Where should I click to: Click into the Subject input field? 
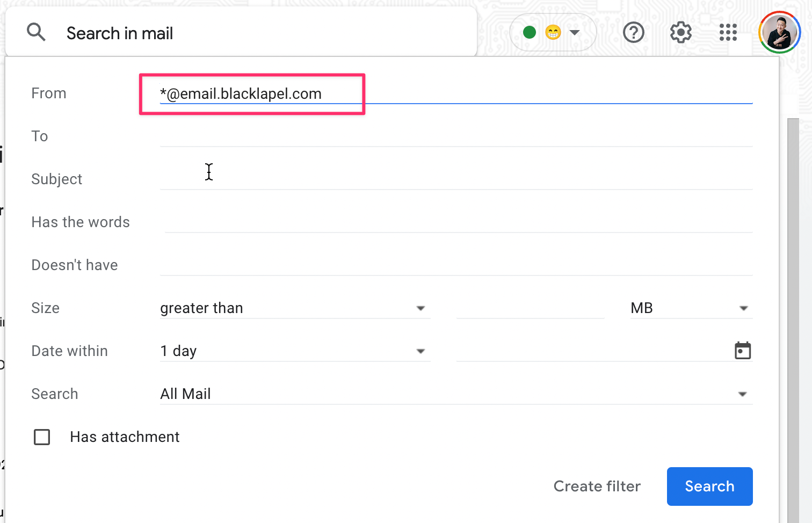point(456,179)
